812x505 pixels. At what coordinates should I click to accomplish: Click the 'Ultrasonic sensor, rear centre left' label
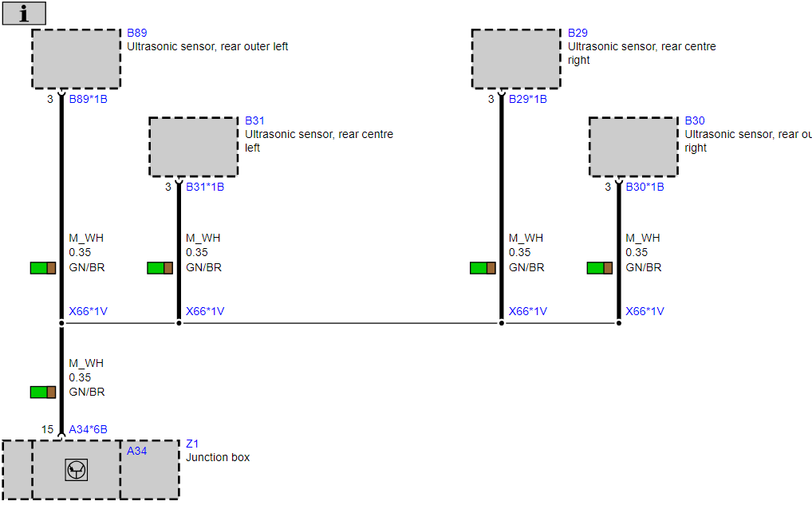tap(318, 141)
